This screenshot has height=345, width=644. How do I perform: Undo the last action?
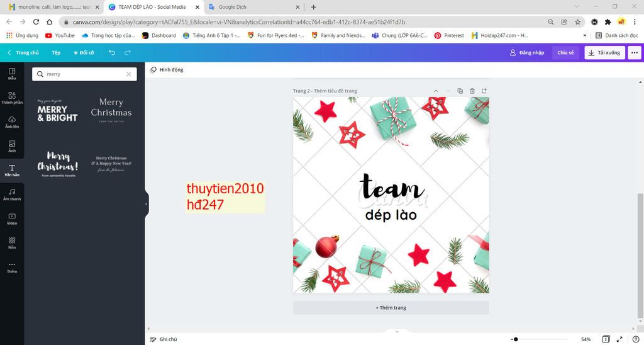click(112, 53)
